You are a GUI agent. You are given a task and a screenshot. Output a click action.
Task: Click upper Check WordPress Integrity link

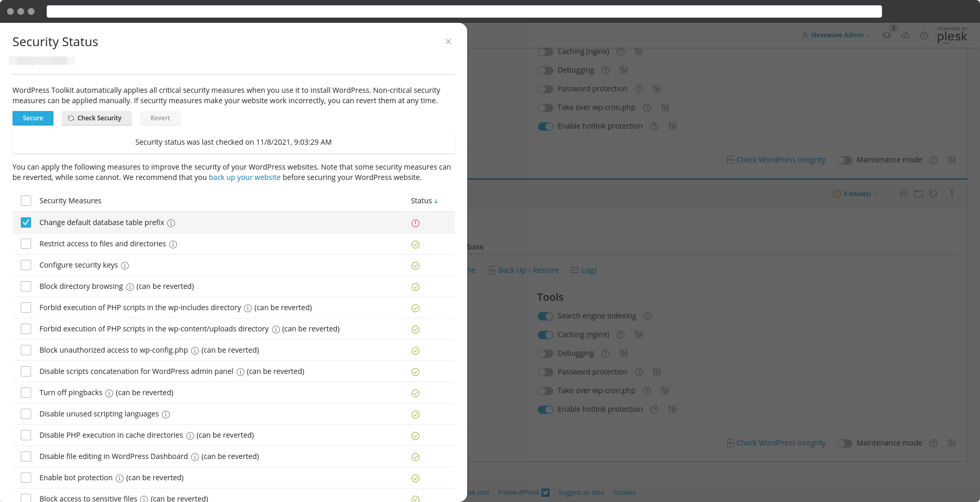[777, 160]
